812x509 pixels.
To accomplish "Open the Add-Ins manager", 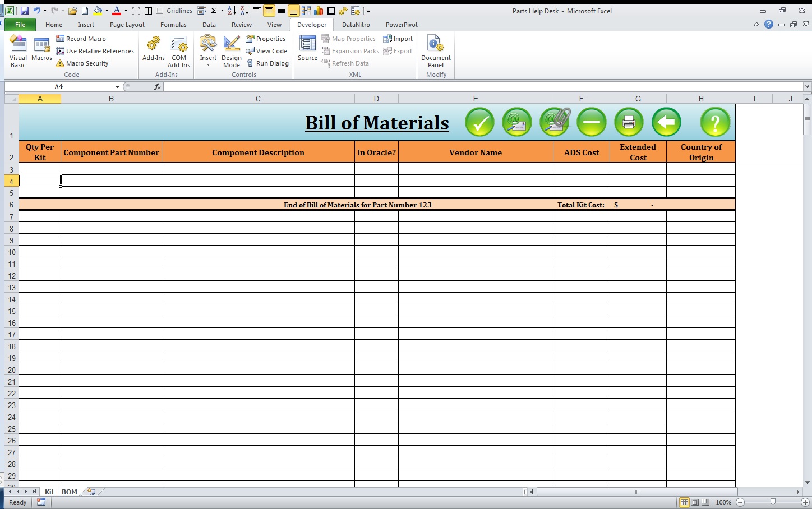I will tap(153, 49).
